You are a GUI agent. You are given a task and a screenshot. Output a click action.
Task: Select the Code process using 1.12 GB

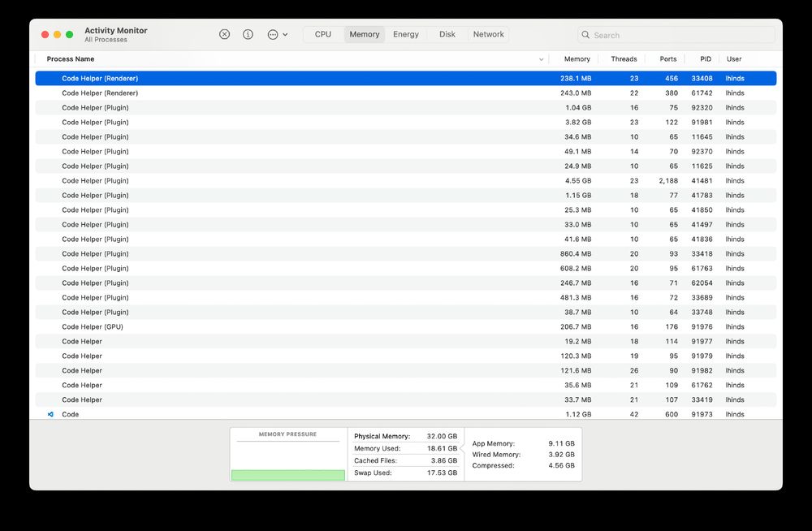405,414
